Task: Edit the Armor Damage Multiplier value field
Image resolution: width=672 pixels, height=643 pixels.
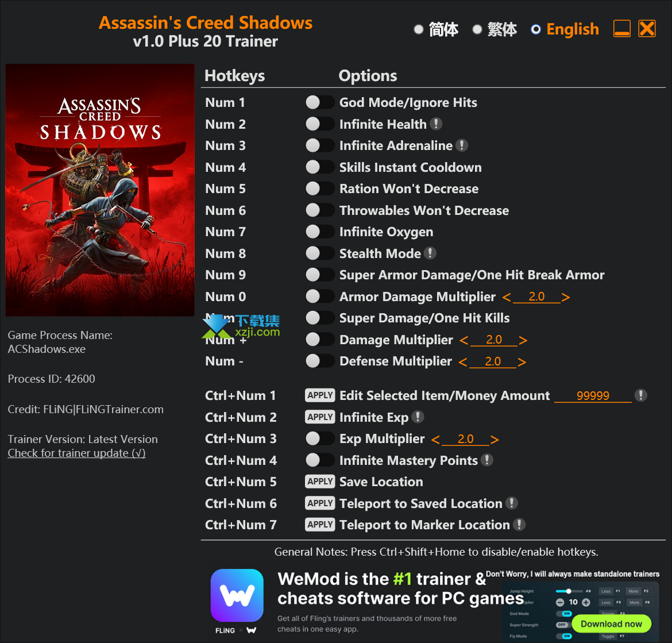Action: point(536,297)
